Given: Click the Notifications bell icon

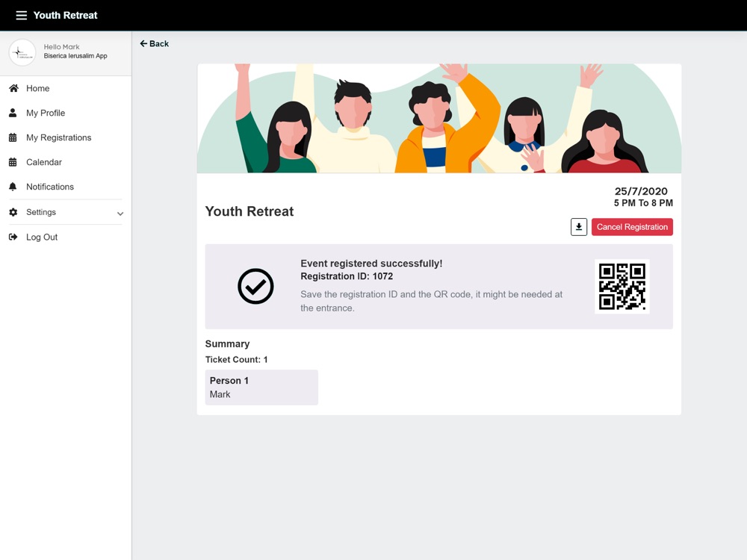Looking at the screenshot, I should [x=13, y=187].
